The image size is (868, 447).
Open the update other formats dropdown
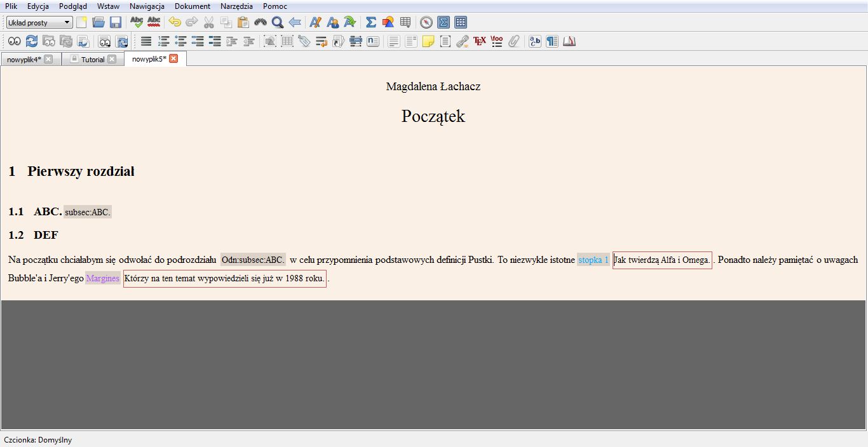122,41
